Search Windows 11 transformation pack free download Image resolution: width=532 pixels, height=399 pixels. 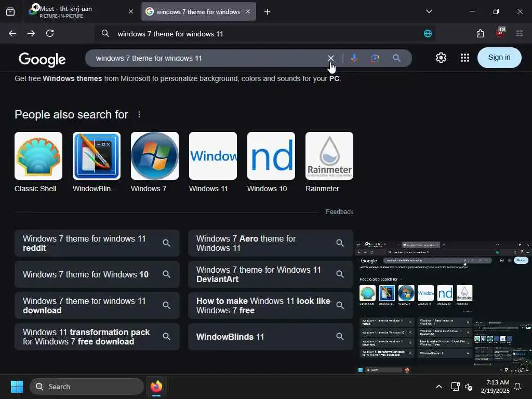coord(97,337)
